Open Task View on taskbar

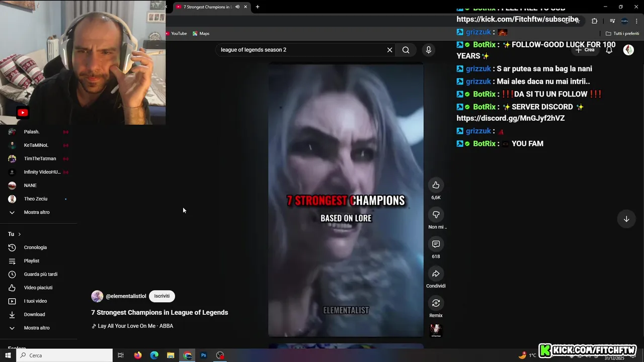tap(121, 355)
